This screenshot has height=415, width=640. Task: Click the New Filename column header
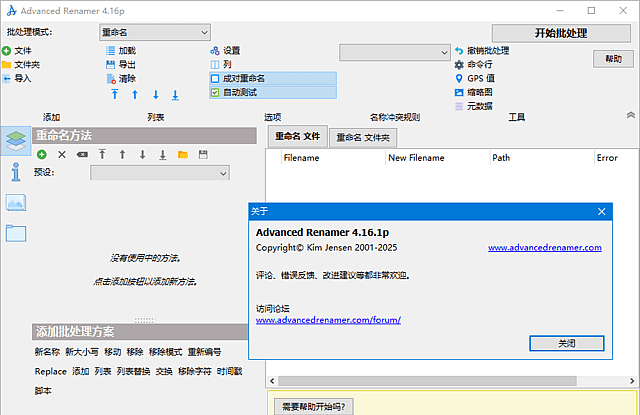(x=437, y=158)
